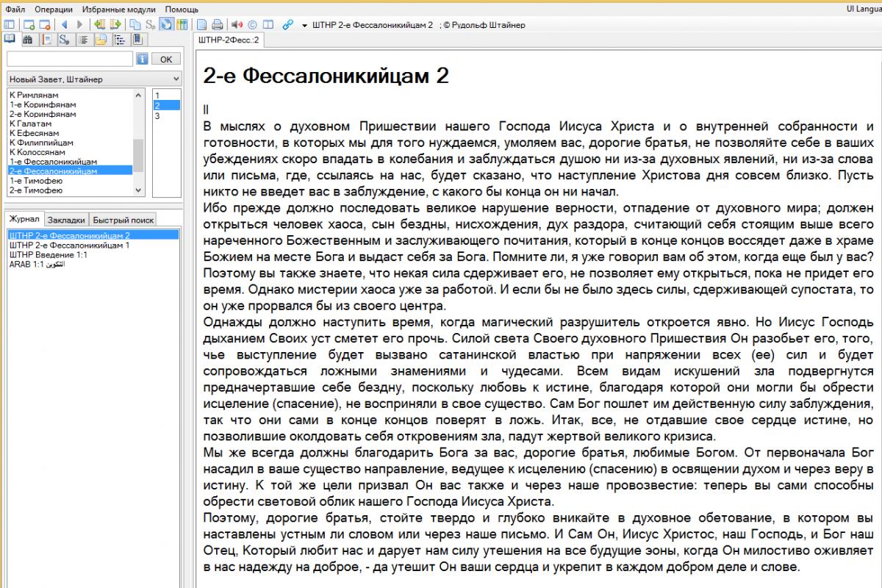Open the Новый Завет, Штайнер module dropdown
This screenshot has width=882, height=588.
pos(93,79)
